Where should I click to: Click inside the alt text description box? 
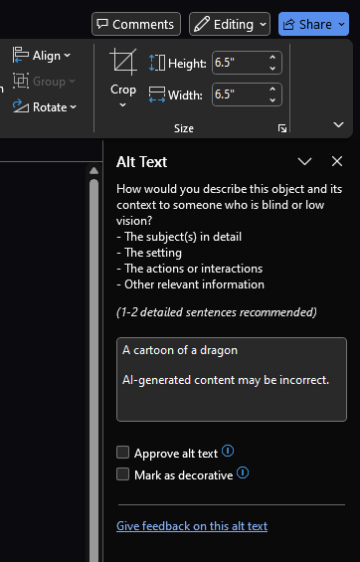[231, 379]
